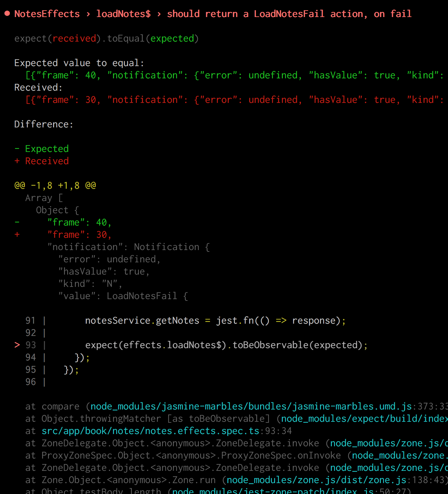Open the jasmine-marbles.umd.js stack trace path
This screenshot has width=448, height=494.
click(251, 406)
